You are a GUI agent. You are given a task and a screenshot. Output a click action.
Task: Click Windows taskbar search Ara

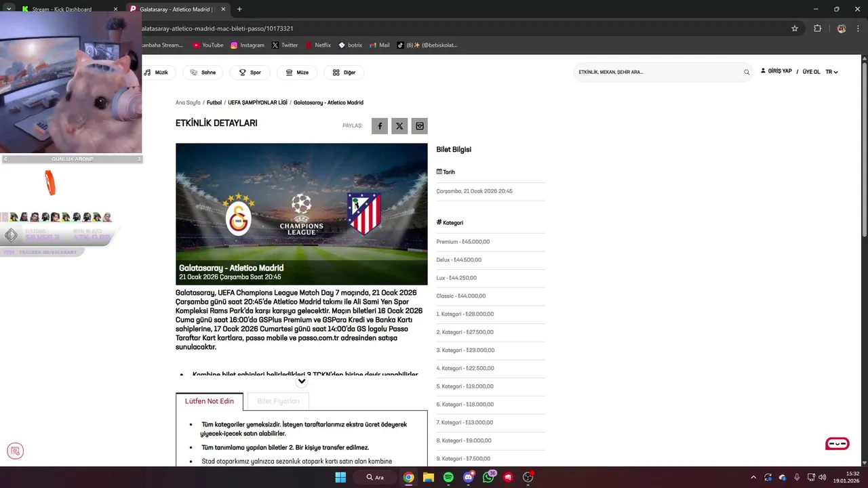pos(375,477)
